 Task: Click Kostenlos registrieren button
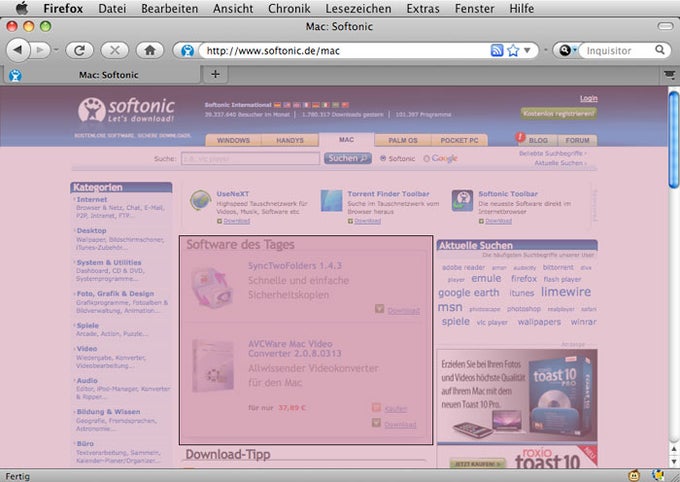coord(559,113)
